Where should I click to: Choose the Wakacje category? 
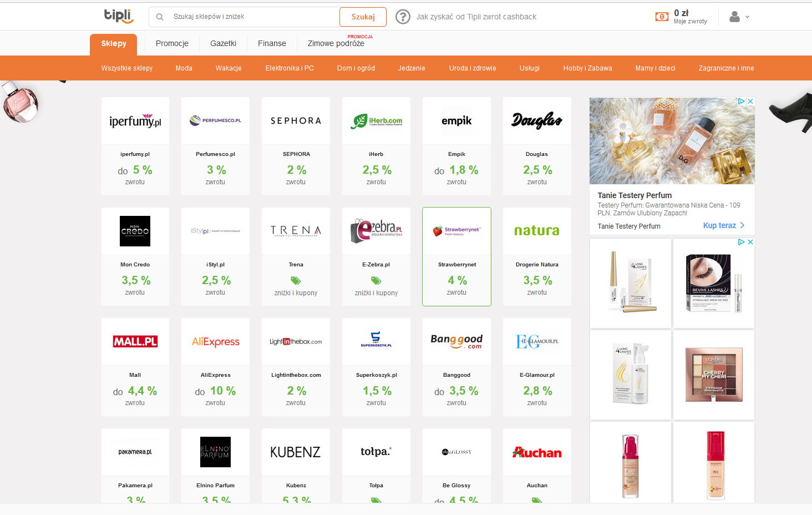point(229,68)
